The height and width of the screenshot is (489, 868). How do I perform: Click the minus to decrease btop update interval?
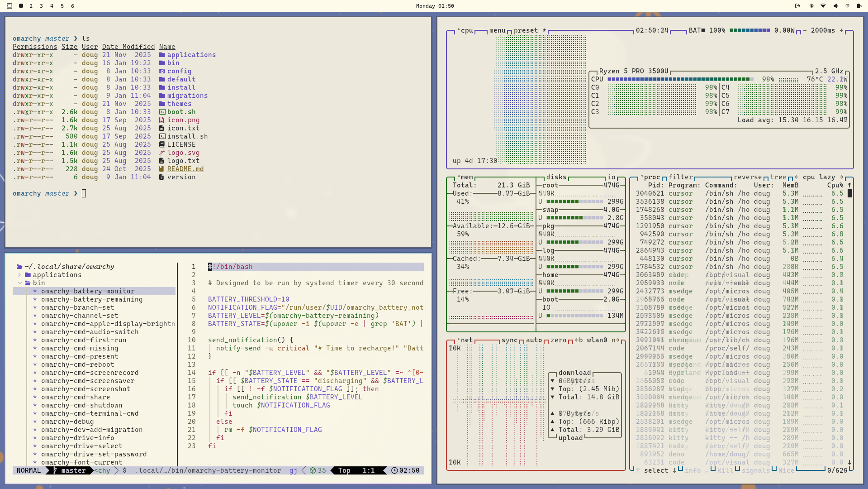[805, 30]
